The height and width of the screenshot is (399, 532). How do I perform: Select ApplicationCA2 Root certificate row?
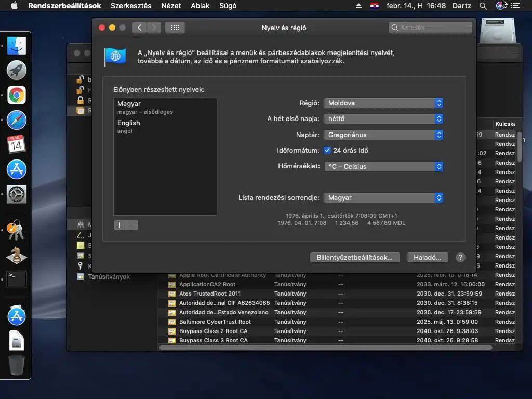[337, 284]
